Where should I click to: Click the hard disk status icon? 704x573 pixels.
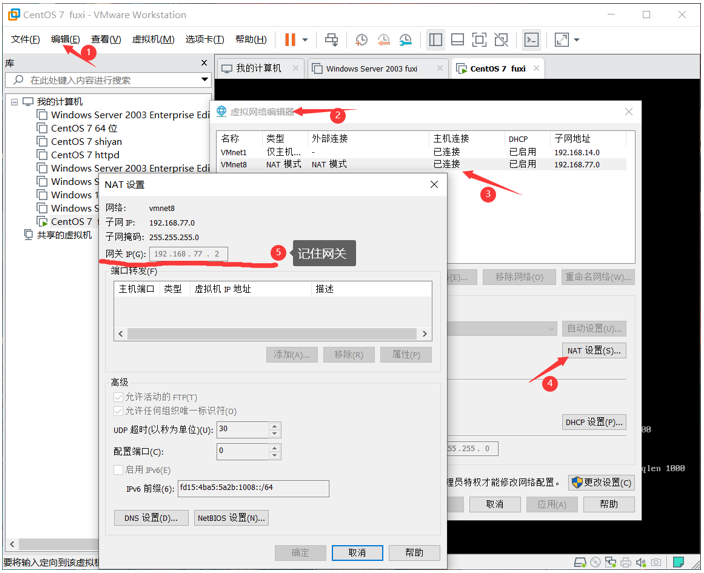580,562
